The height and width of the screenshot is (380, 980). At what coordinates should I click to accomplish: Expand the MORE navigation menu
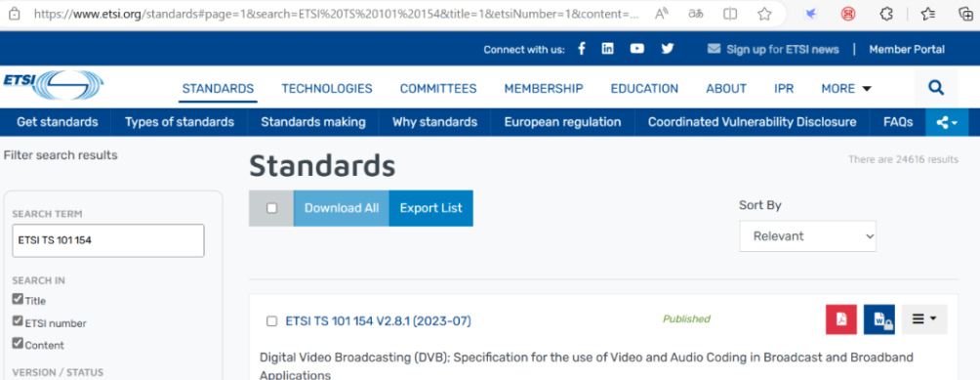(846, 89)
